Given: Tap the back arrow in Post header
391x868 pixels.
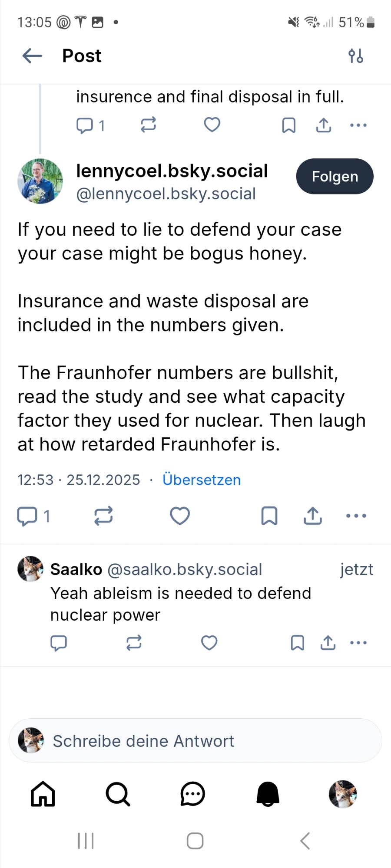Looking at the screenshot, I should pos(32,56).
